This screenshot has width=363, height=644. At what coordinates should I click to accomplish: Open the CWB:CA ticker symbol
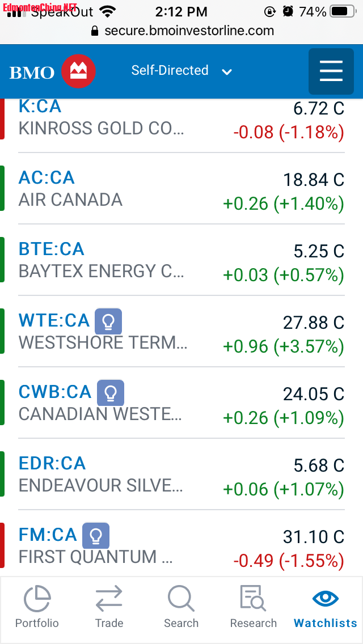click(x=55, y=392)
